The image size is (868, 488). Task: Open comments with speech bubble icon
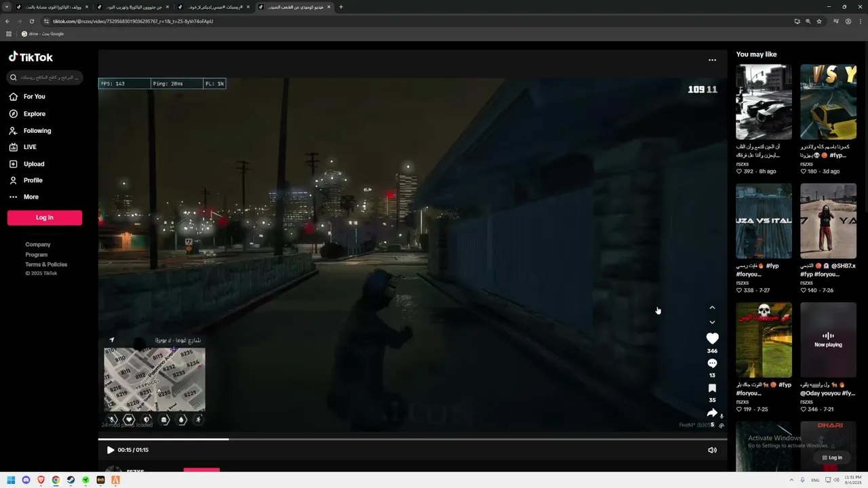[712, 363]
